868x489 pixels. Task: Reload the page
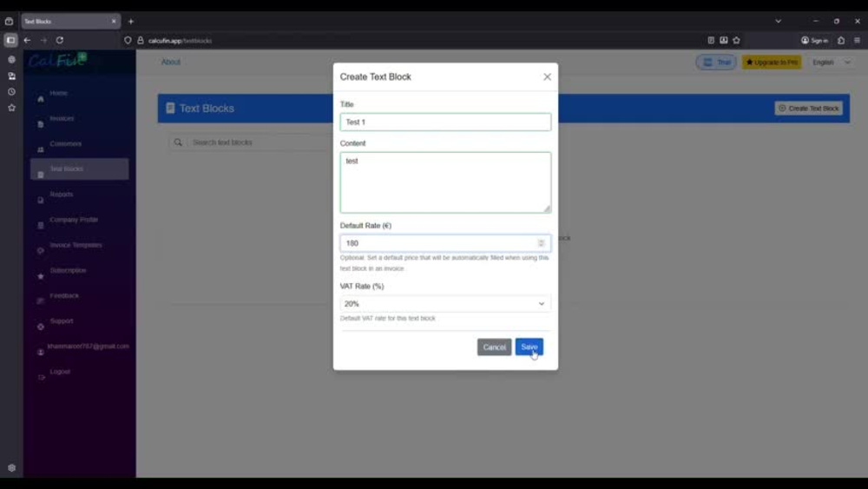coord(60,41)
